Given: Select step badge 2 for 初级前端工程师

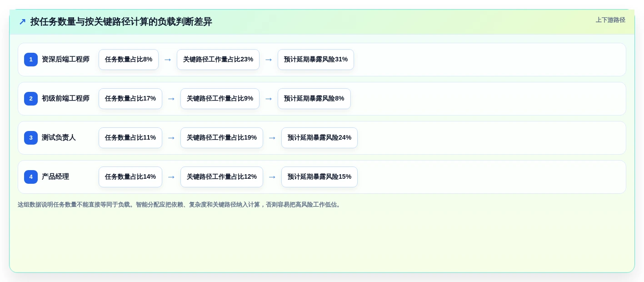Looking at the screenshot, I should tap(31, 99).
